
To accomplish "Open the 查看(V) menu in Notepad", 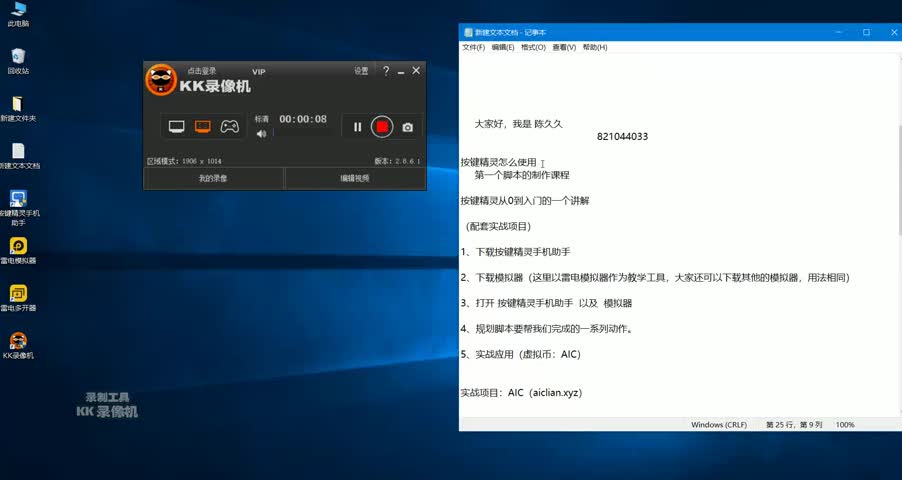I will pyautogui.click(x=564, y=47).
